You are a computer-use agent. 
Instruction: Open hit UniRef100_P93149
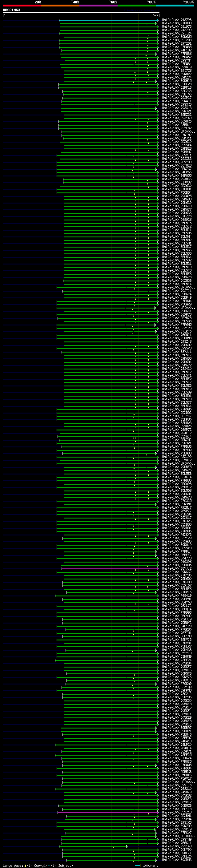pos(177,118)
